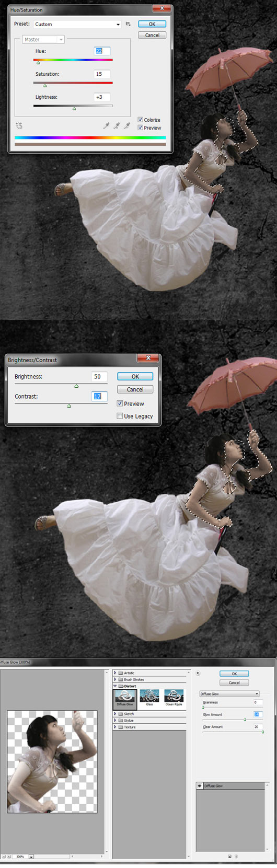
Task: Click Cancel in the Diffuse Glow filter gallery
Action: [234, 682]
